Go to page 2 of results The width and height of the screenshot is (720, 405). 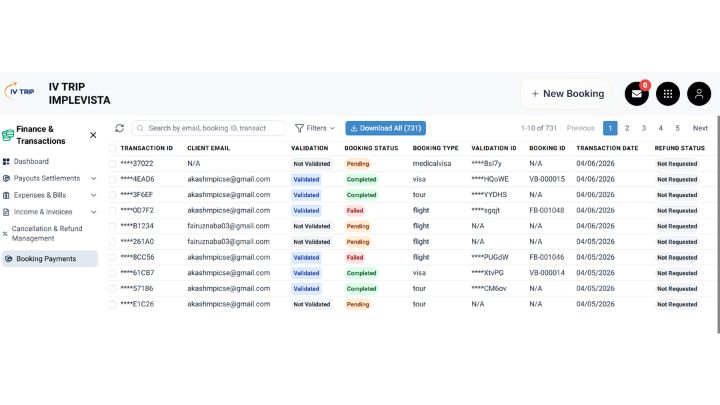[627, 128]
